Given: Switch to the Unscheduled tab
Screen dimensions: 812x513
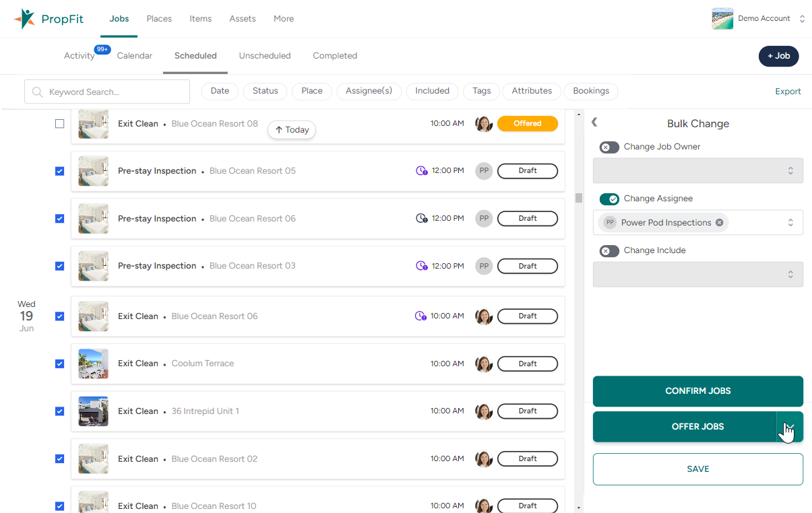Looking at the screenshot, I should coord(265,56).
